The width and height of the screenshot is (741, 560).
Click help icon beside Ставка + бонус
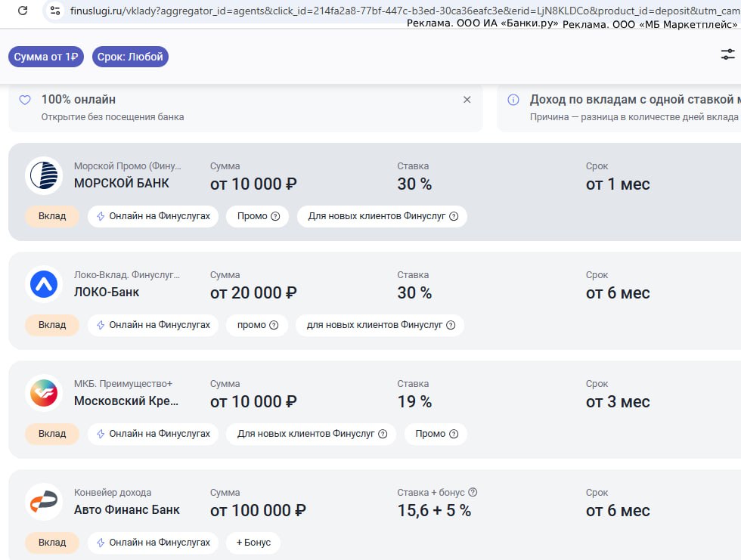coord(473,493)
